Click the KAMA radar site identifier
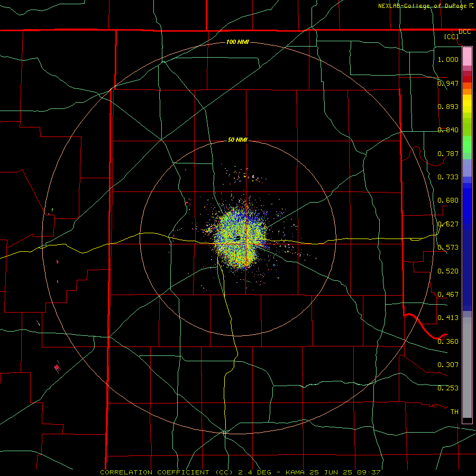 point(295,472)
